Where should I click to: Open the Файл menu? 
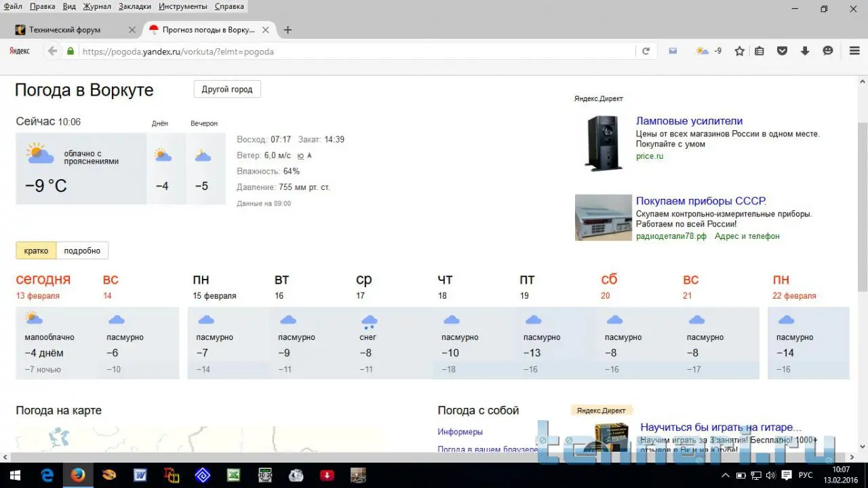pyautogui.click(x=13, y=6)
